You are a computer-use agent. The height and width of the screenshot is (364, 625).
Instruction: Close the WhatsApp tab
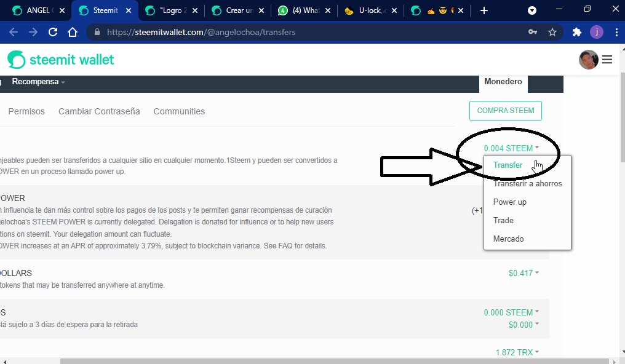pos(328,10)
